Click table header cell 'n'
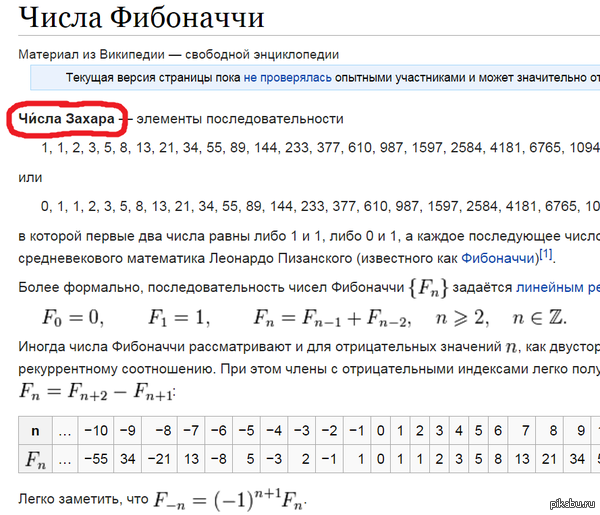This screenshot has width=600, height=515. pos(35,430)
